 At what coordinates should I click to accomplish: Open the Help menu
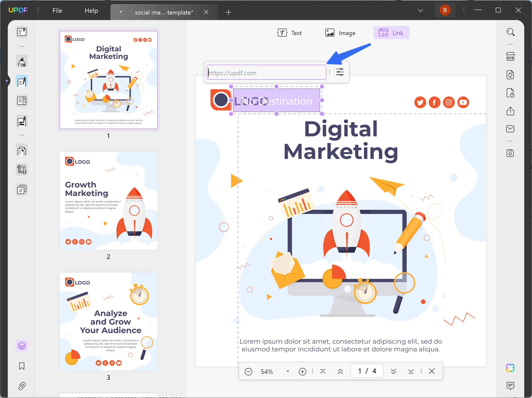click(91, 11)
